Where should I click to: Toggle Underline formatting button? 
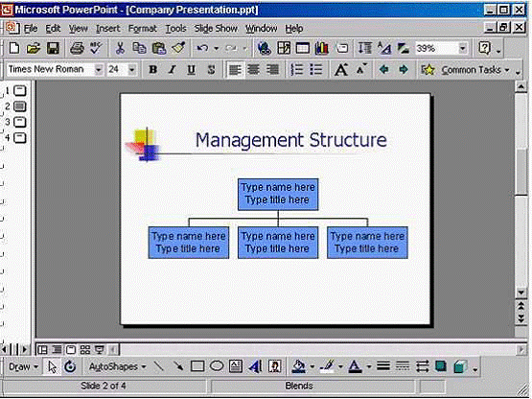pyautogui.click(x=191, y=70)
